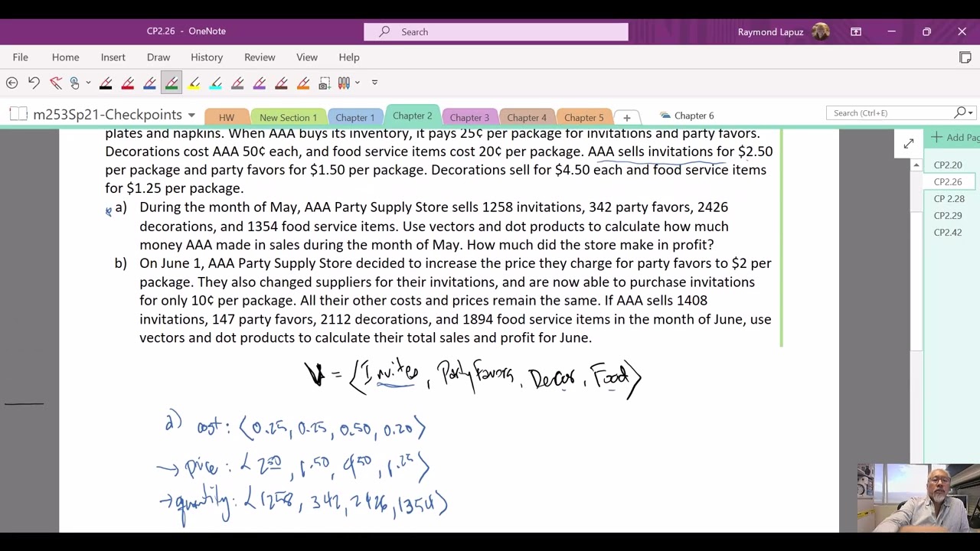Open the search scope dropdown arrow
Image resolution: width=980 pixels, height=551 pixels.
pyautogui.click(x=970, y=113)
